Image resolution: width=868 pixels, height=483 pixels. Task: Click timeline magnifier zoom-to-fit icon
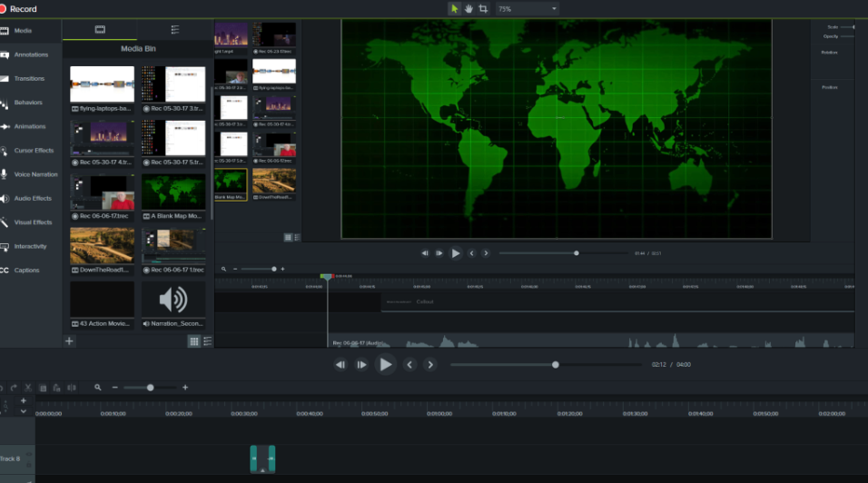click(x=98, y=388)
